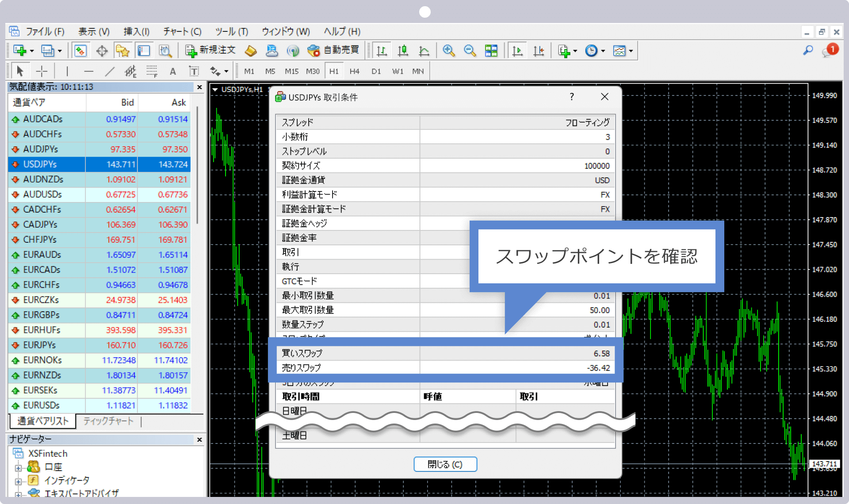Select the text tool A
The width and height of the screenshot is (849, 504).
click(173, 71)
